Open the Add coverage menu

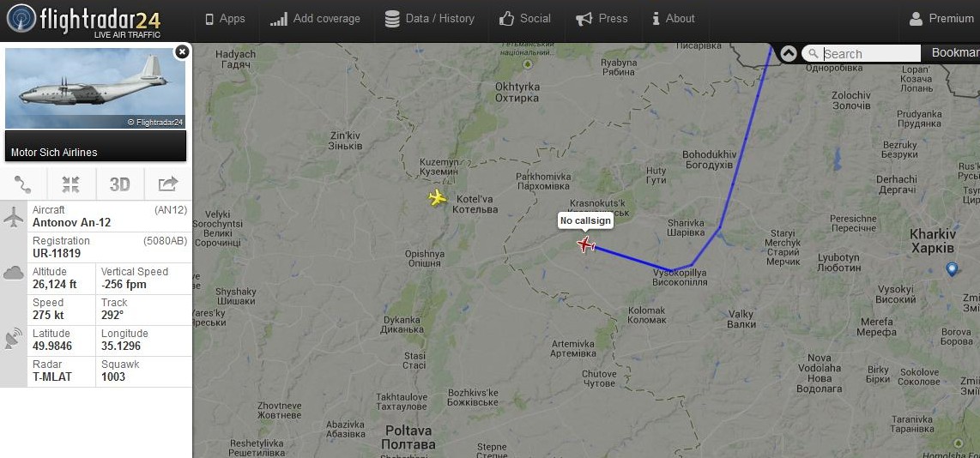click(315, 19)
